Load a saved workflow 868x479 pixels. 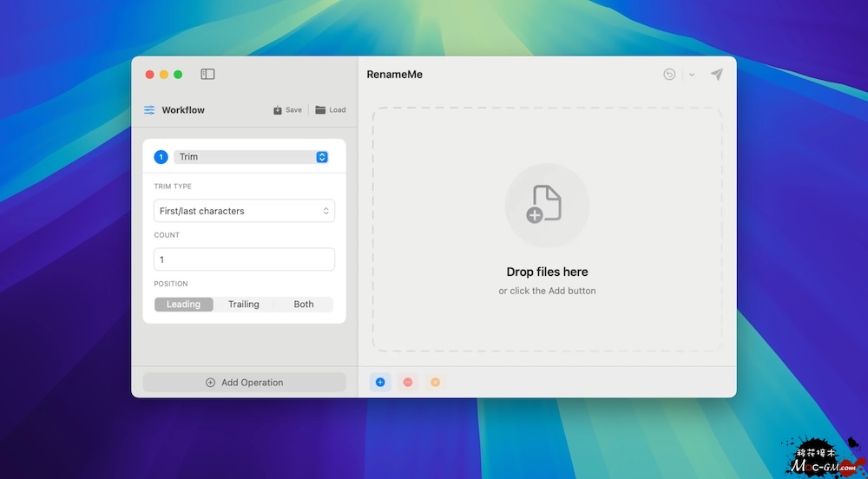(331, 110)
